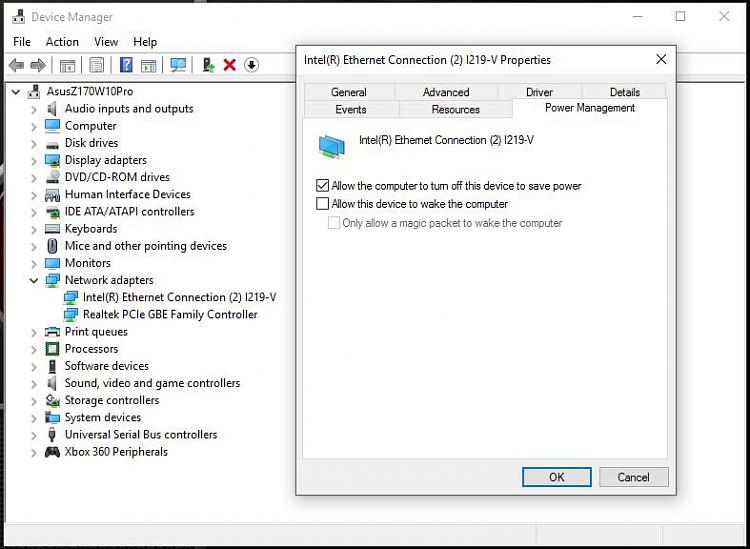This screenshot has height=549, width=750.
Task: Click the Forward arrow in Device Manager toolbar
Action: coord(38,65)
